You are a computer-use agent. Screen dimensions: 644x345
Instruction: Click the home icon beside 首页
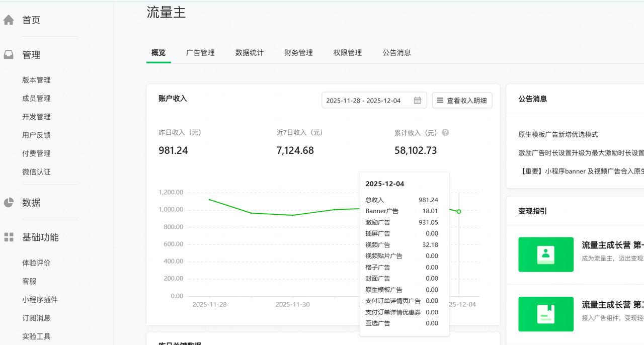click(x=9, y=20)
